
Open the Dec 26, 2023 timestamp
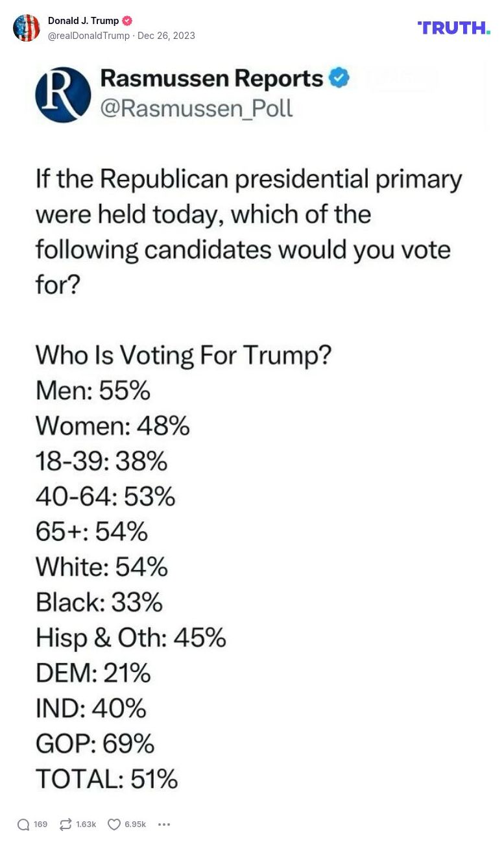pos(165,37)
